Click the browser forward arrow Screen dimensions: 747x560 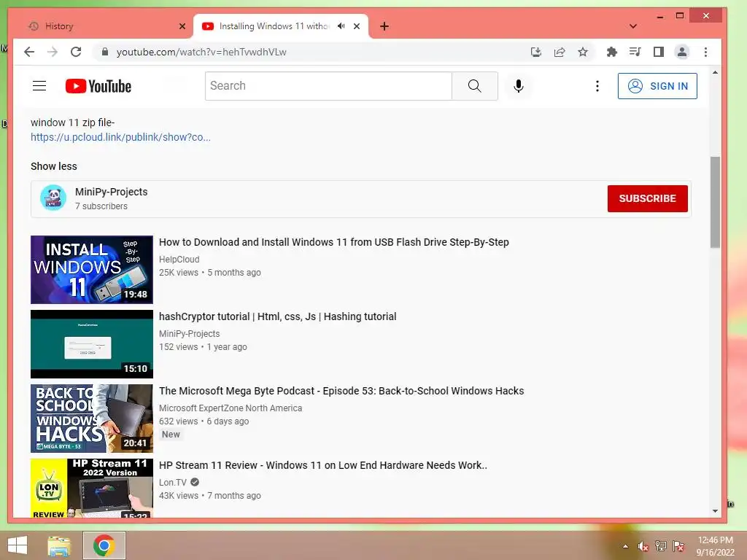[53, 52]
